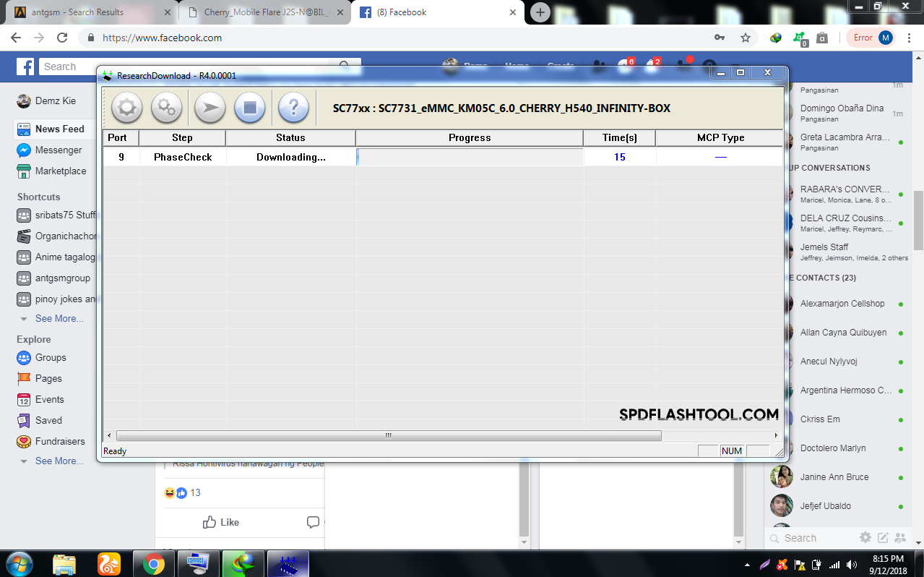Open the Windows Start menu

[x=20, y=563]
